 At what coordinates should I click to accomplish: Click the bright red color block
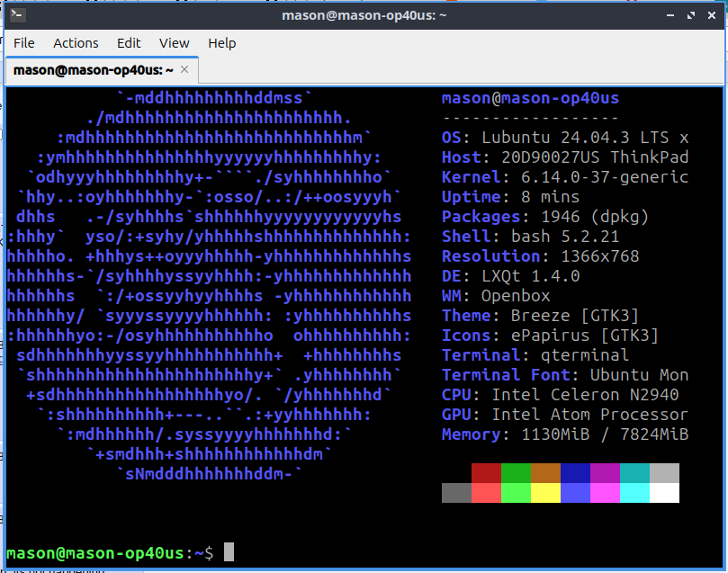(486, 493)
